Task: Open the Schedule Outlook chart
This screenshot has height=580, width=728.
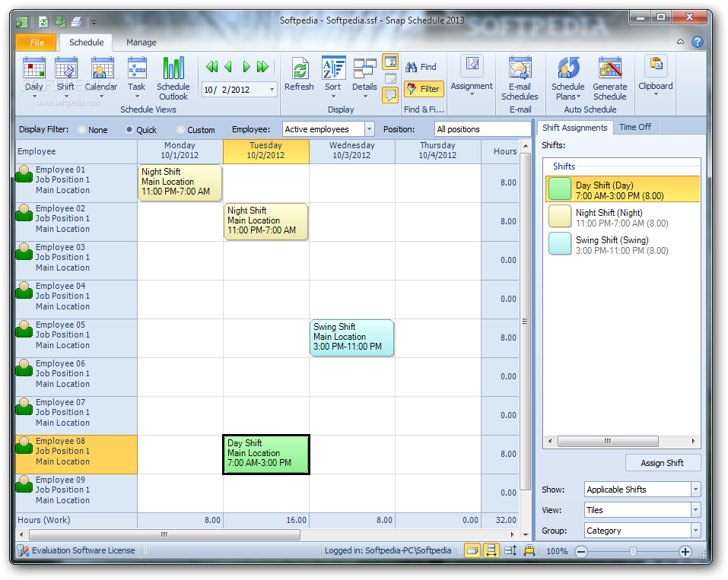Action: 173,78
